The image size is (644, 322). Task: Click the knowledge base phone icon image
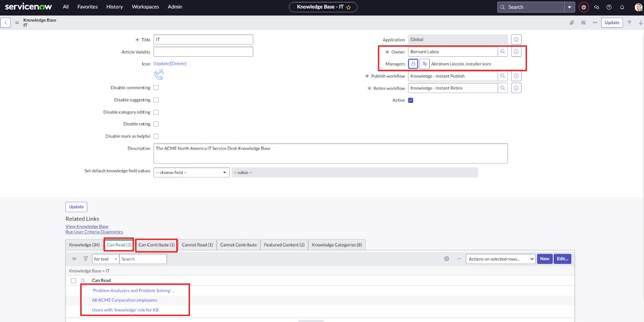[x=159, y=74]
